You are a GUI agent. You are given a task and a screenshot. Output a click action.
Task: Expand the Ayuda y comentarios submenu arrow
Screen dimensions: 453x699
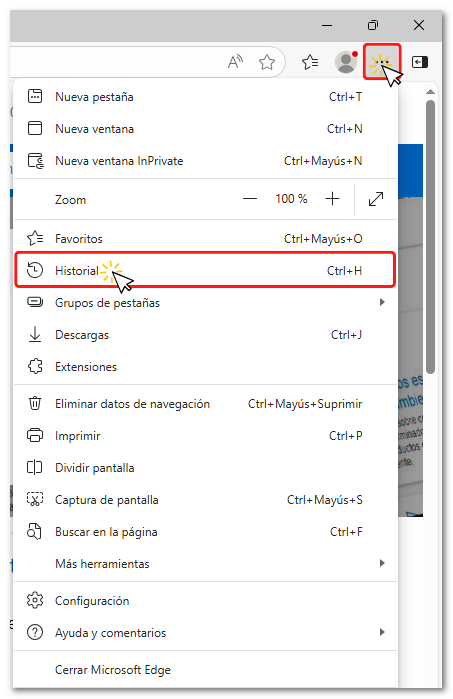pyautogui.click(x=382, y=632)
